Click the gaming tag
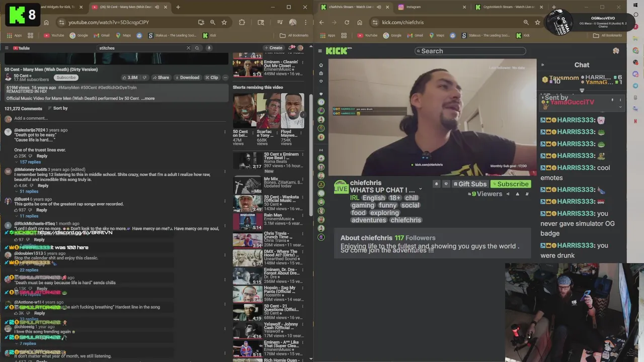This screenshot has width=644, height=362. pos(363,205)
